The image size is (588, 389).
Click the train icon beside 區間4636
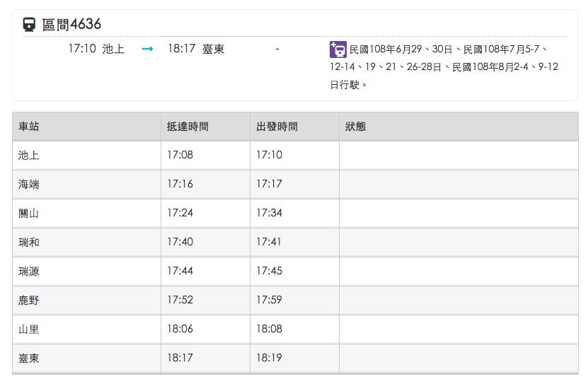tap(29, 24)
